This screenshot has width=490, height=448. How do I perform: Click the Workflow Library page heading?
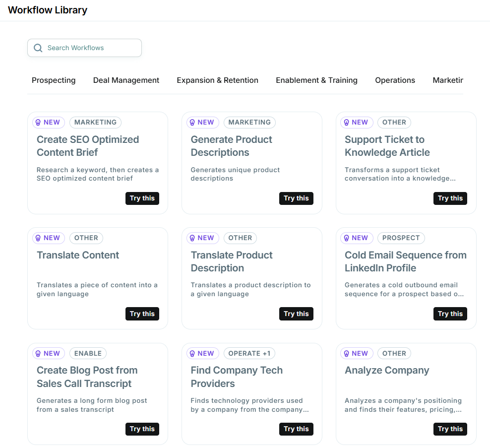click(x=48, y=10)
